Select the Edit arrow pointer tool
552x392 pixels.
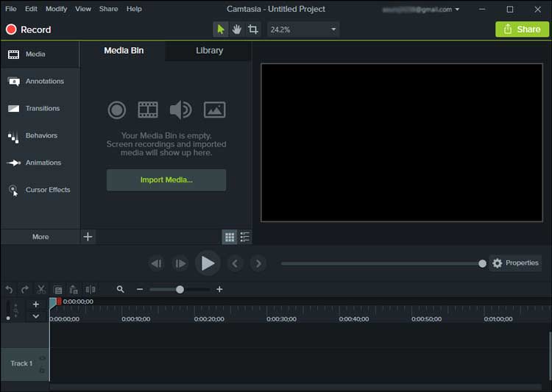coord(221,29)
